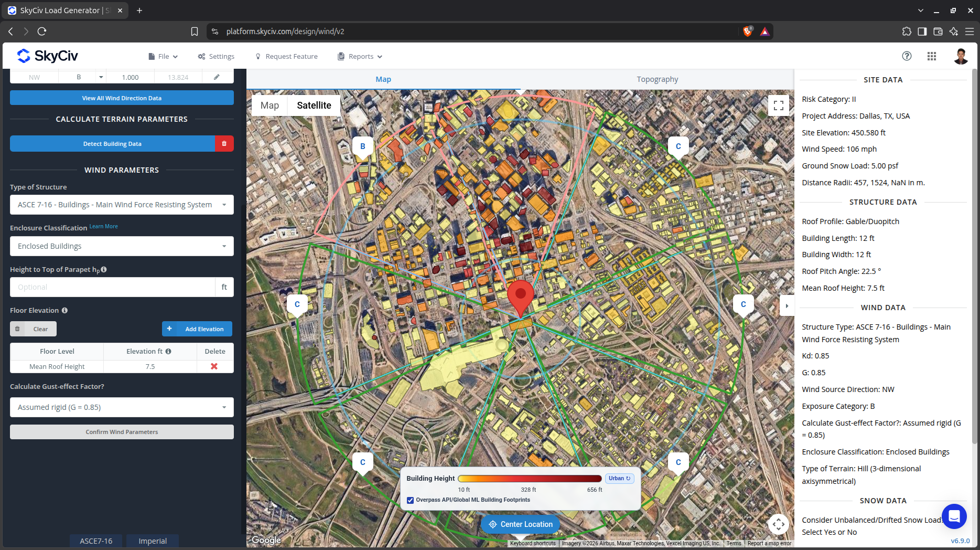Open the map camera pan control
Screen dimensions: 980x550
tap(779, 524)
